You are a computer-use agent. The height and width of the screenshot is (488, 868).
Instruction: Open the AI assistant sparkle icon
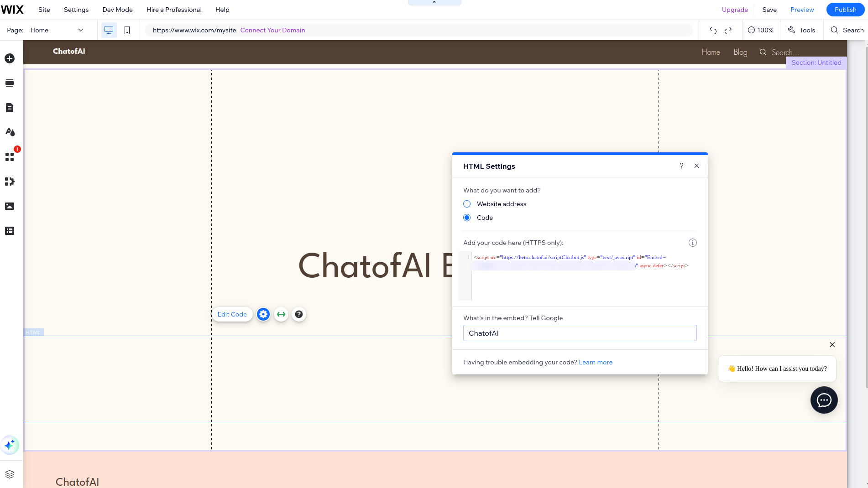(x=10, y=445)
